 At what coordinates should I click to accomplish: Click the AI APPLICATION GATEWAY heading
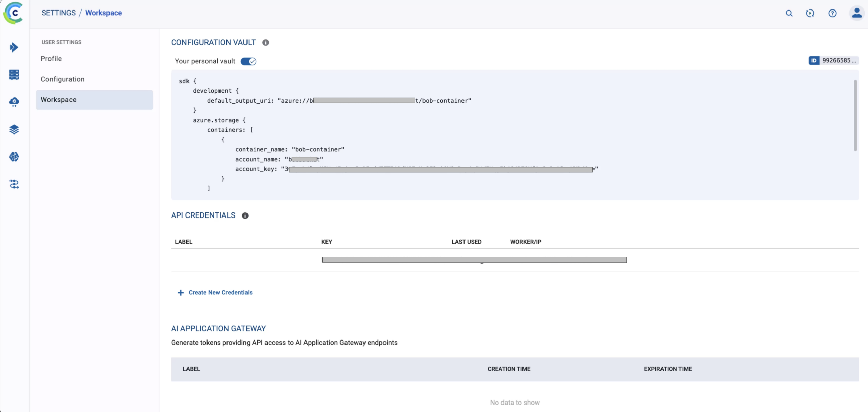click(x=218, y=329)
